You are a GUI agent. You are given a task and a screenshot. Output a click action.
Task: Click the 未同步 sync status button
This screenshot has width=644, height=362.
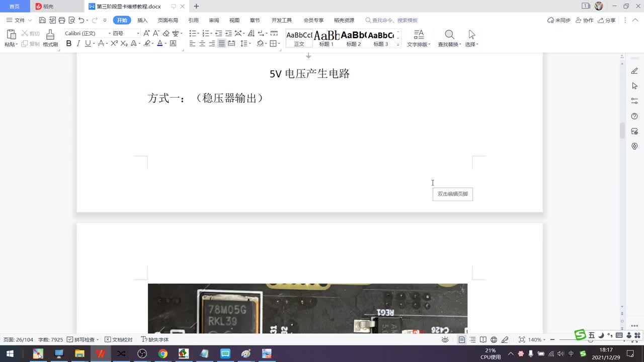click(x=559, y=20)
